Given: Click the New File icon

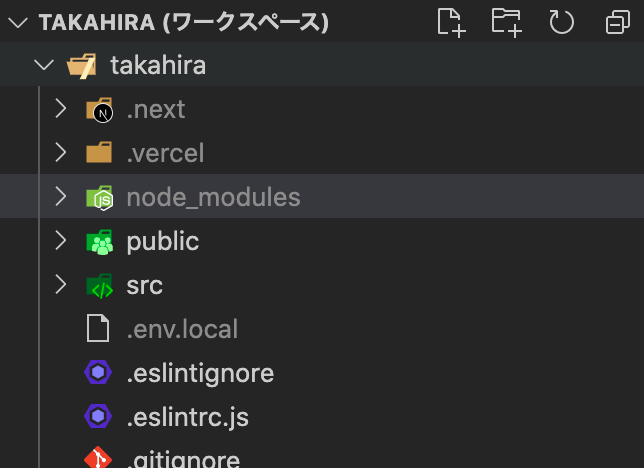Looking at the screenshot, I should click(452, 22).
